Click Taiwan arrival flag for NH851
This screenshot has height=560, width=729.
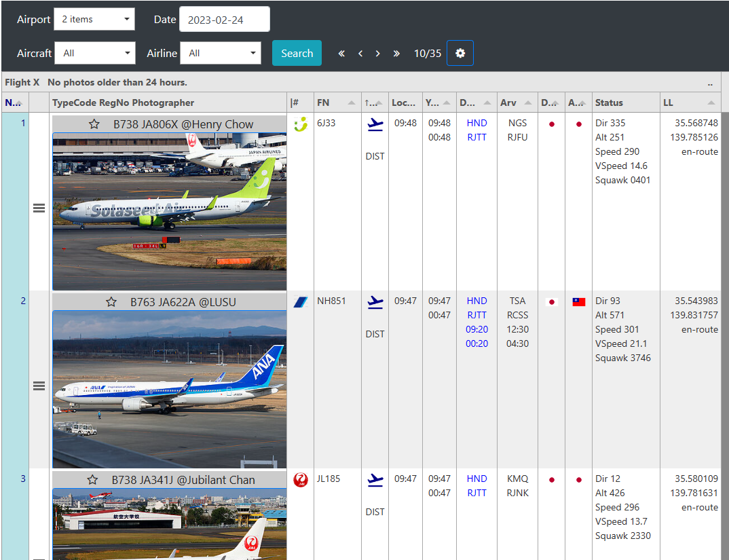(x=579, y=302)
